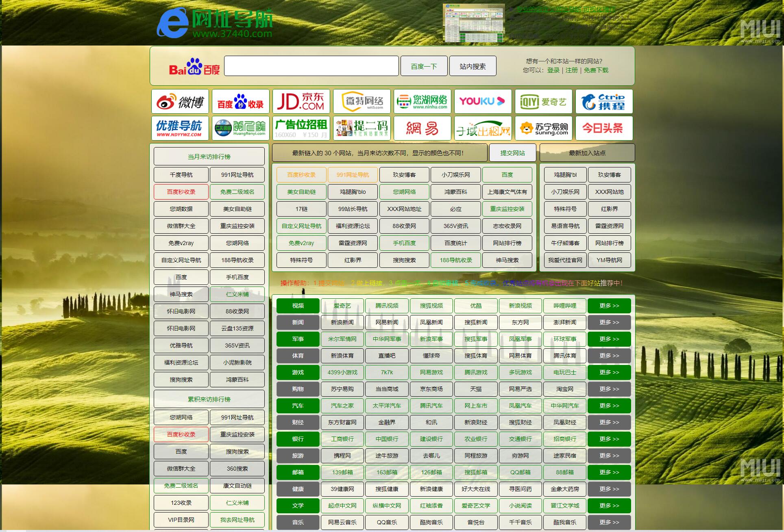
Task: Expand 更多 in the 游戏 row
Action: [x=609, y=372]
